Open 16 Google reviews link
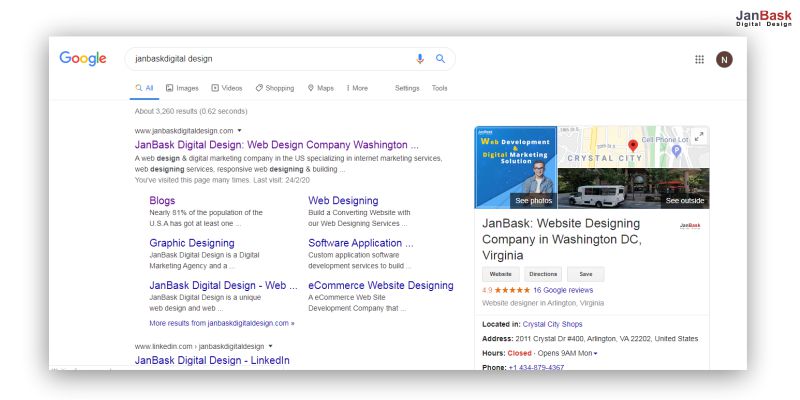Screen dimensions: 800x400 coord(563,290)
